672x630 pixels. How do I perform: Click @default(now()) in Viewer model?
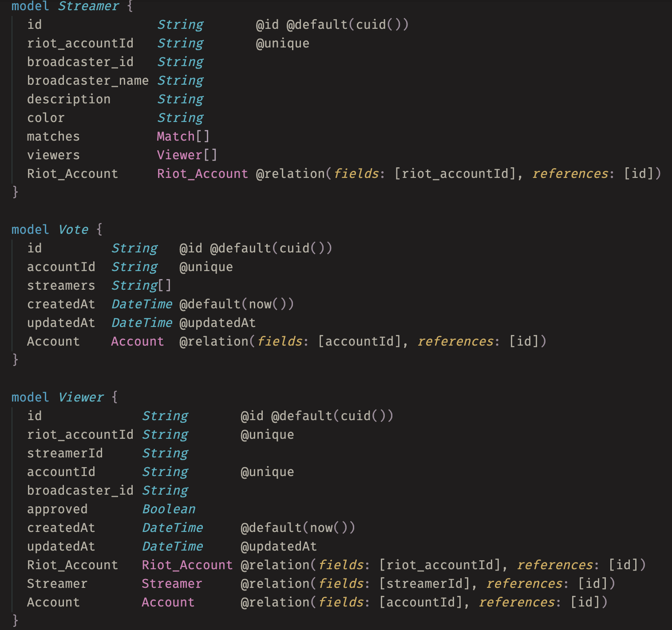coord(298,528)
